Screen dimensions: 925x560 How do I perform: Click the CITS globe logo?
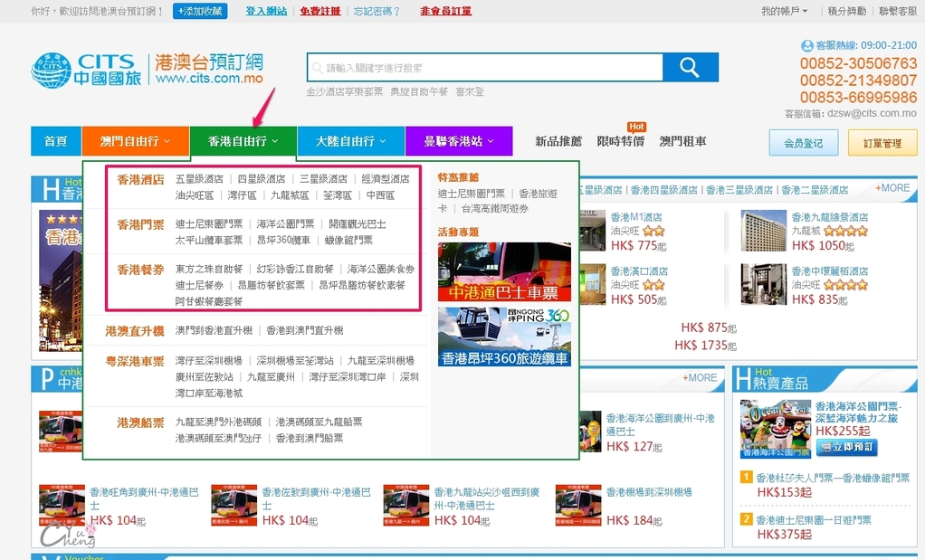coord(51,69)
